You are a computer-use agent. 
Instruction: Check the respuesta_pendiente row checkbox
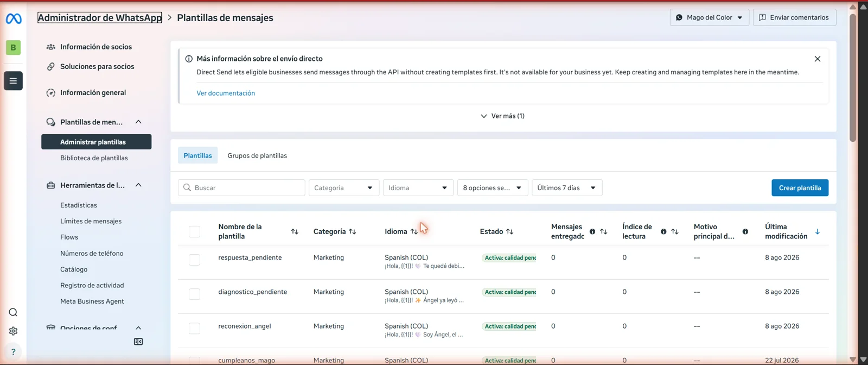(194, 260)
